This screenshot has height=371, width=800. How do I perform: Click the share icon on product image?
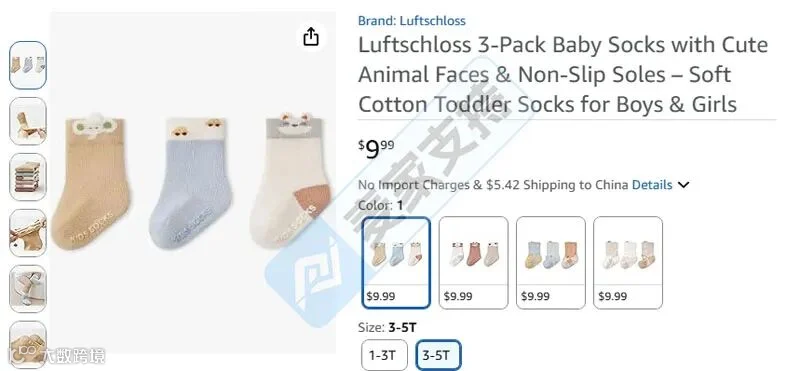pyautogui.click(x=311, y=36)
